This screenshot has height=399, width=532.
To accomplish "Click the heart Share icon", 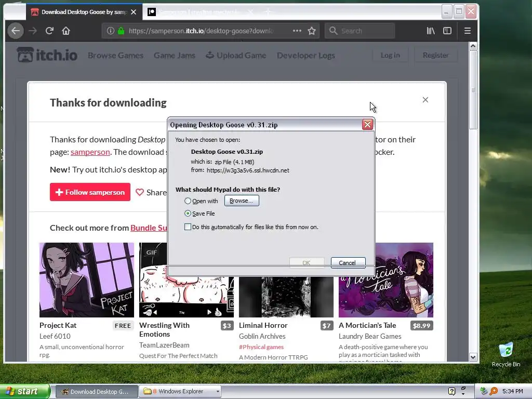I will click(139, 192).
